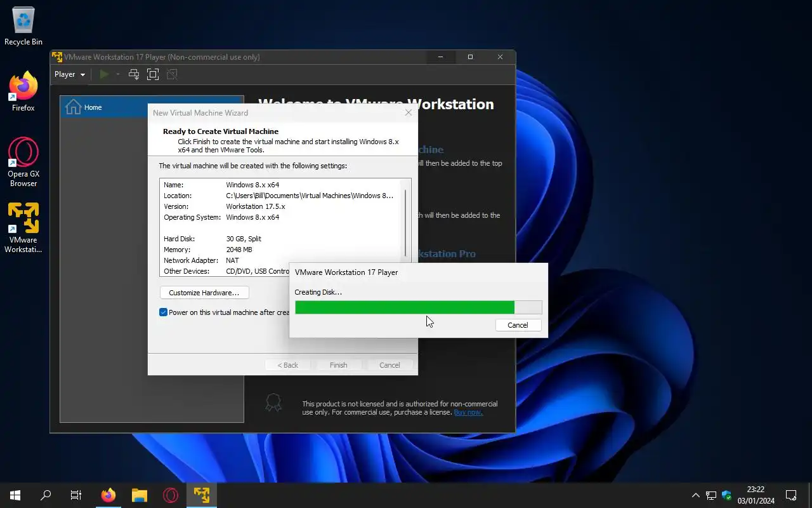This screenshot has width=812, height=508.
Task: Click VMware Player taskbar icon
Action: point(202,495)
